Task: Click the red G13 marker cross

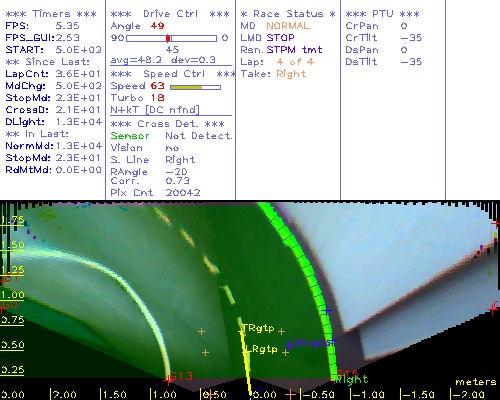Action: pos(168,380)
